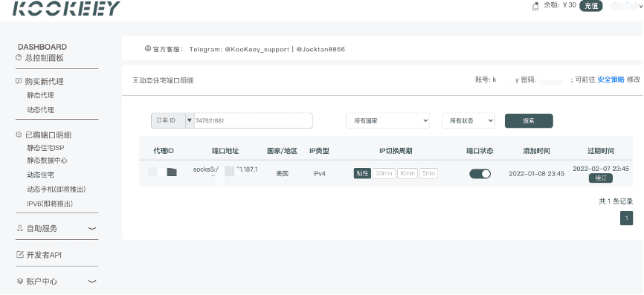The height and width of the screenshot is (295, 644).
Task: Click the 端口地址 column header
Action: pyautogui.click(x=225, y=151)
